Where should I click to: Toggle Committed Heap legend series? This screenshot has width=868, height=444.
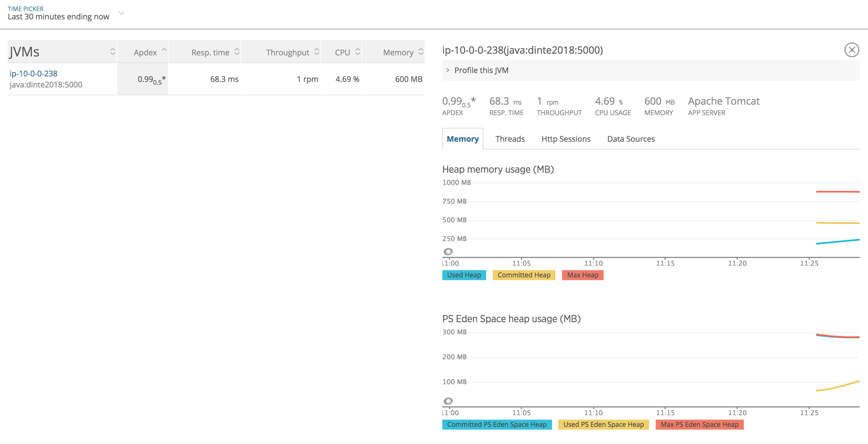[524, 275]
